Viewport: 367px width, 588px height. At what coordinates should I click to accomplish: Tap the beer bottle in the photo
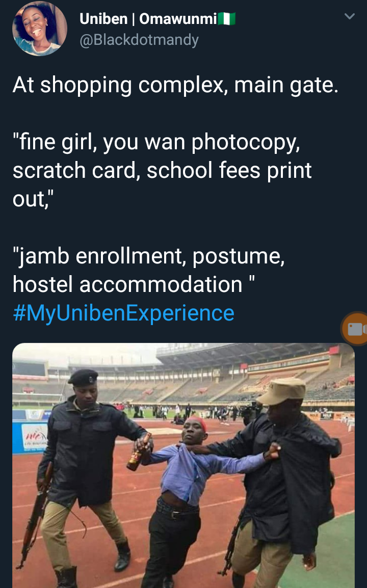tap(138, 452)
